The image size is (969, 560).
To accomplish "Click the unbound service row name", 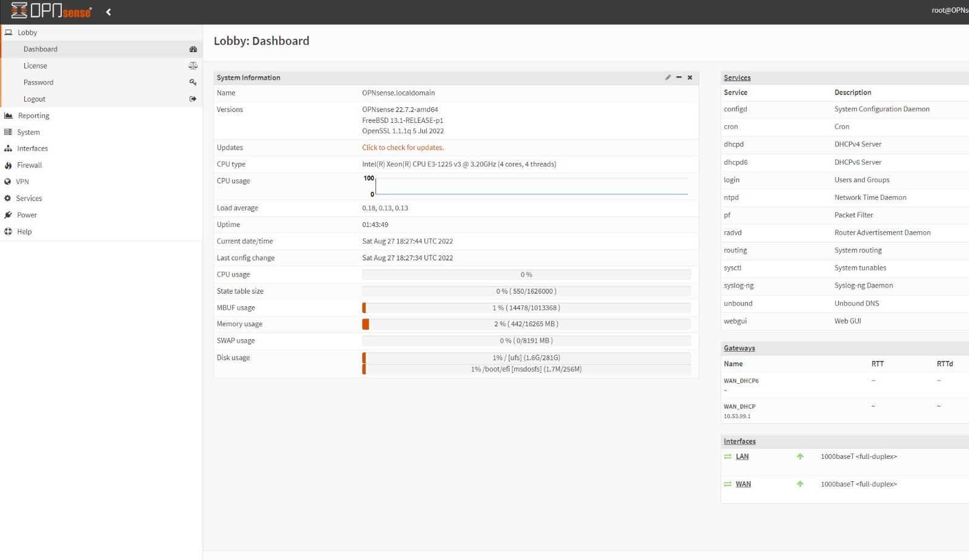I will coord(738,303).
